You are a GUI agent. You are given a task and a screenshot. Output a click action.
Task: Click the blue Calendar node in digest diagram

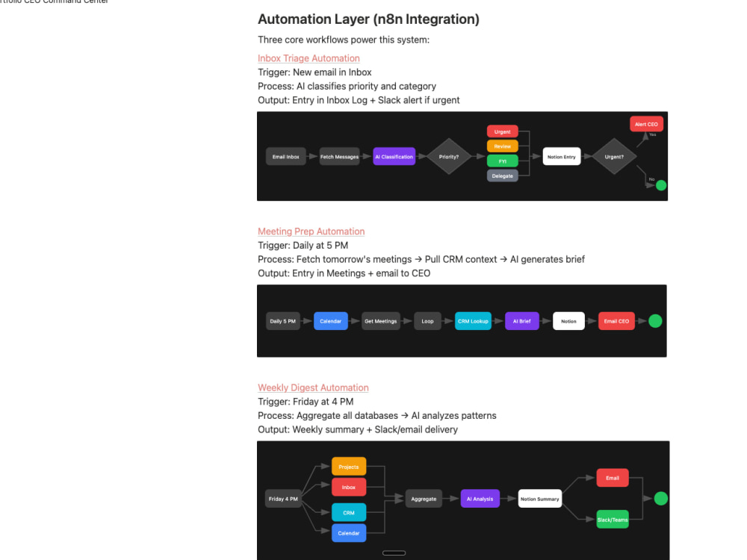coord(349,533)
